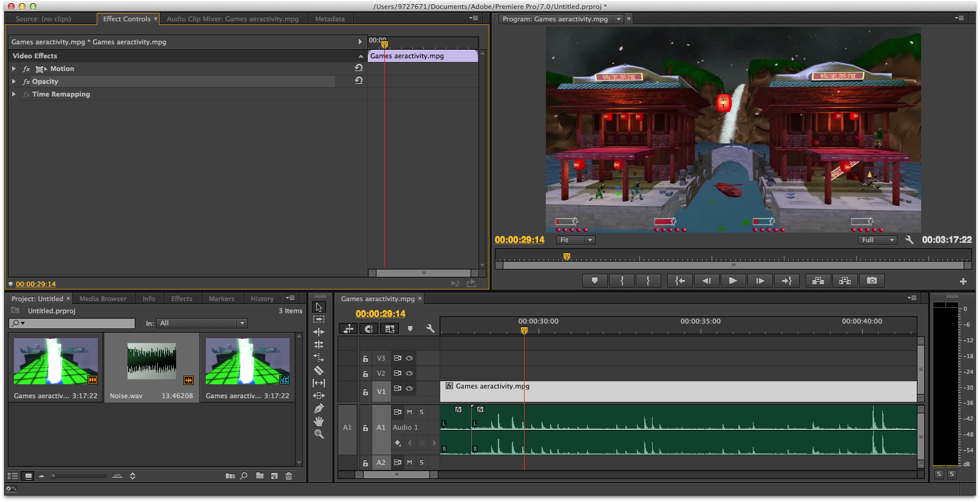Go to In point

pyautogui.click(x=679, y=280)
